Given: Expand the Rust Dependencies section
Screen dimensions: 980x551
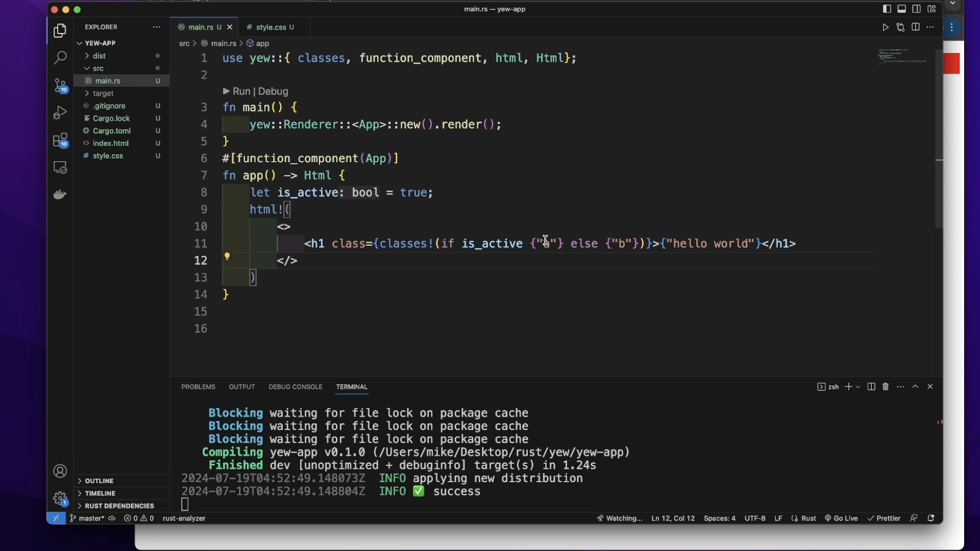Looking at the screenshot, I should point(119,507).
